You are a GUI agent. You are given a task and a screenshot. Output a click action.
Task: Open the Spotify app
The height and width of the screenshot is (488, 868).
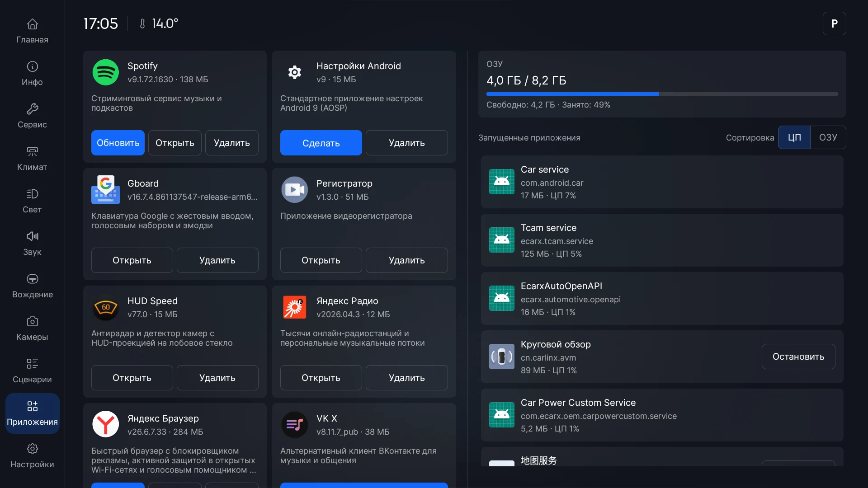[175, 143]
